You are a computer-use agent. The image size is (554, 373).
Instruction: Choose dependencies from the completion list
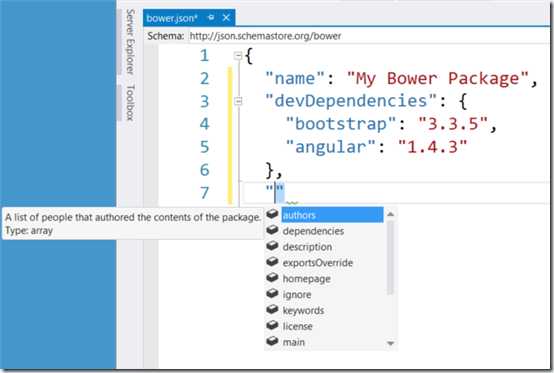coord(313,231)
